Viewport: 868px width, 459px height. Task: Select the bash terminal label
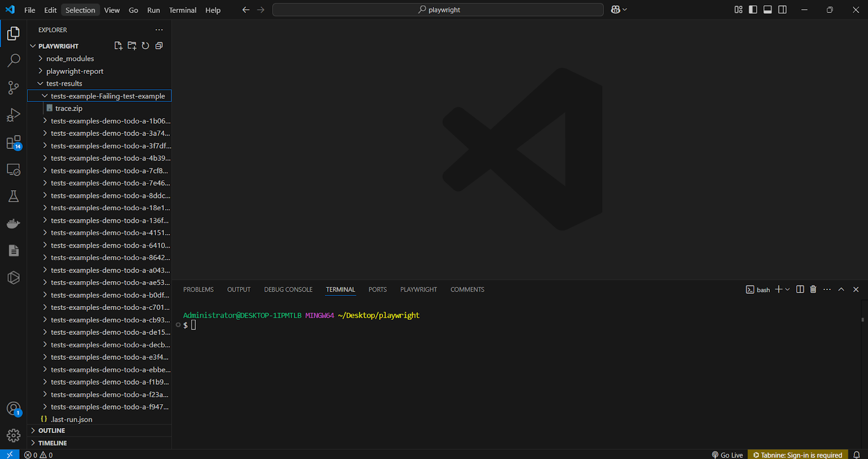tap(758, 289)
